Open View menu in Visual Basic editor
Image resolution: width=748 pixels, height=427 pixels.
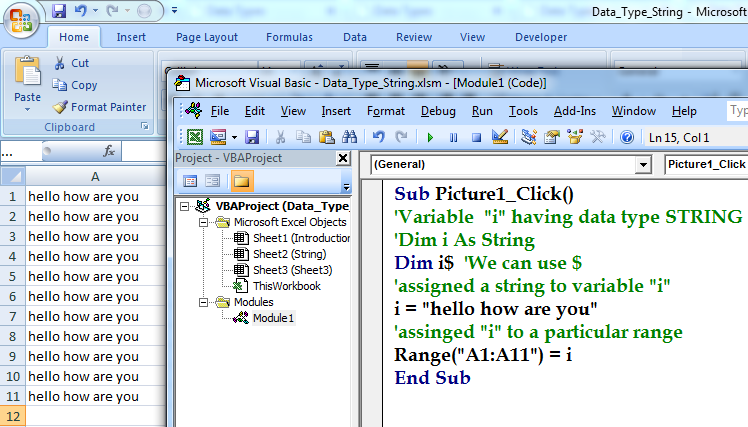[293, 111]
